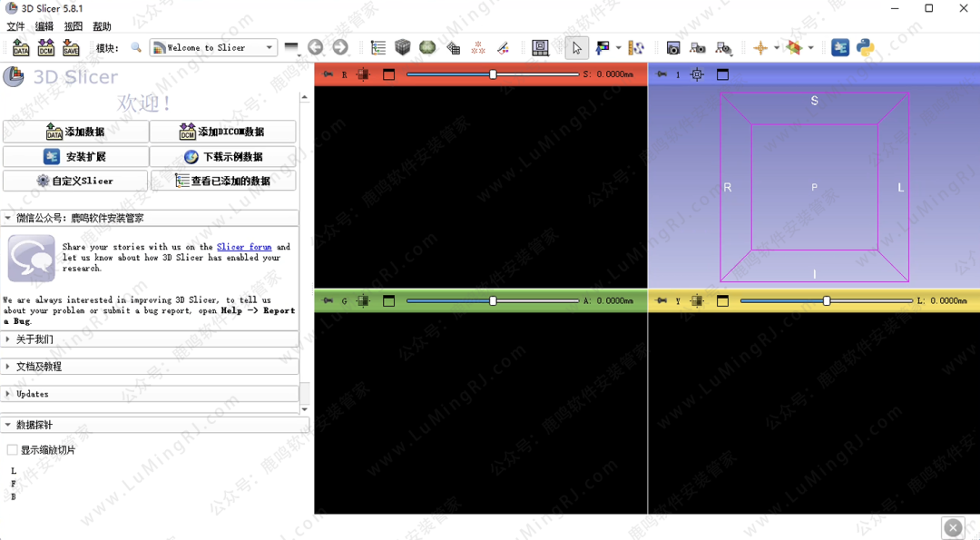Center the 3D view
This screenshot has width=980, height=540.
point(697,74)
